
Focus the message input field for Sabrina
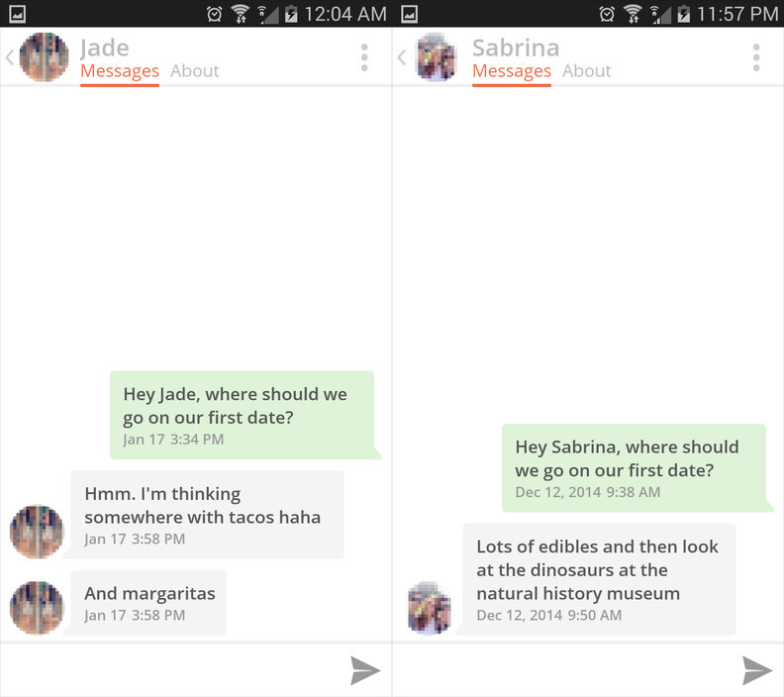pyautogui.click(x=567, y=670)
